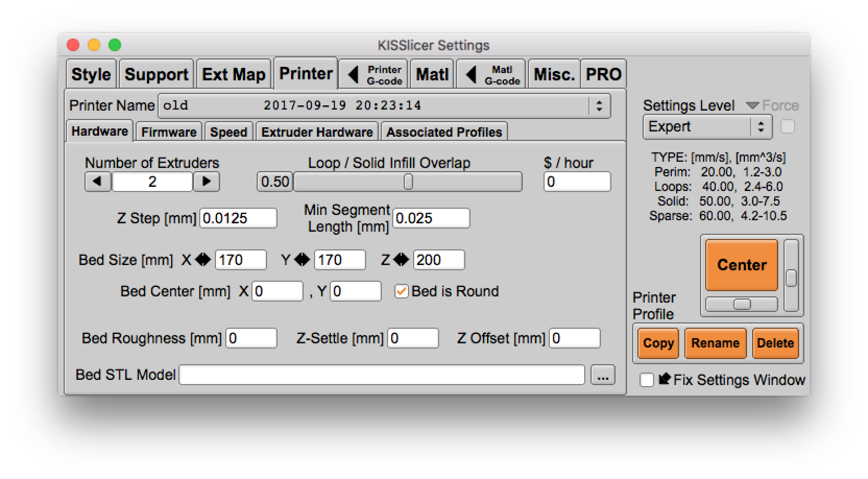868x479 pixels.
Task: Click the orange Center button
Action: click(742, 265)
